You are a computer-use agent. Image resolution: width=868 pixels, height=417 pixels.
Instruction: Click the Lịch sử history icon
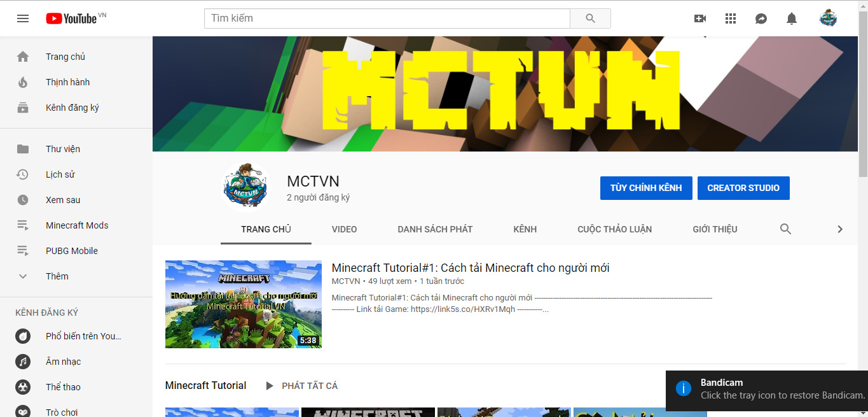pos(23,174)
